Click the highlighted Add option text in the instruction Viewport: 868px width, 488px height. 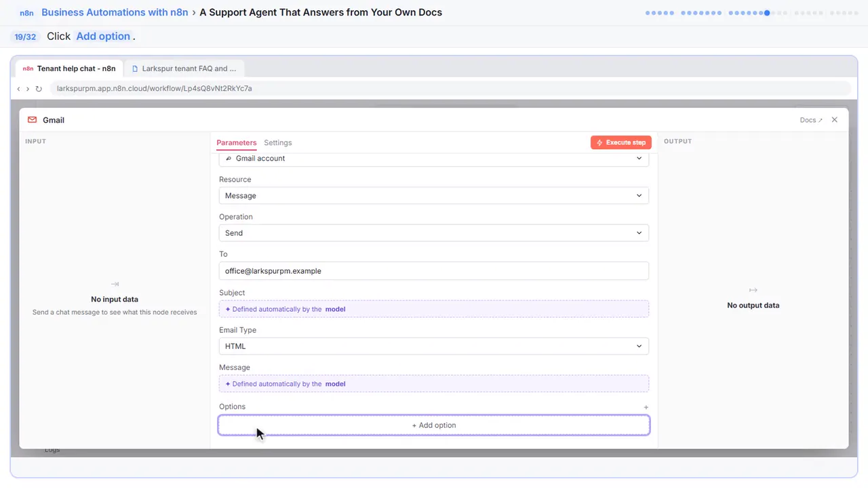(x=103, y=37)
